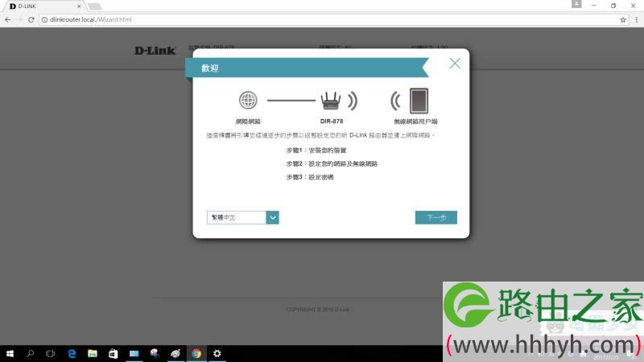Bookmark the page with the star icon
The height and width of the screenshot is (362, 644).
coord(623,19)
